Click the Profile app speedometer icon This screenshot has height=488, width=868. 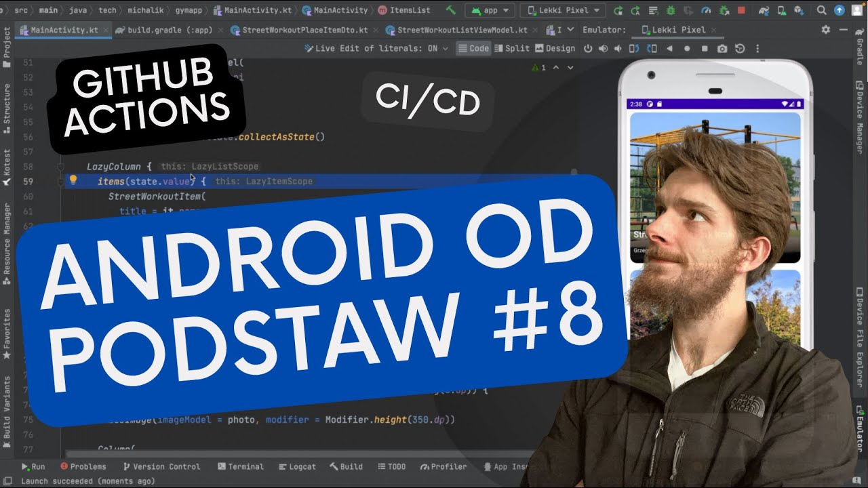[705, 10]
